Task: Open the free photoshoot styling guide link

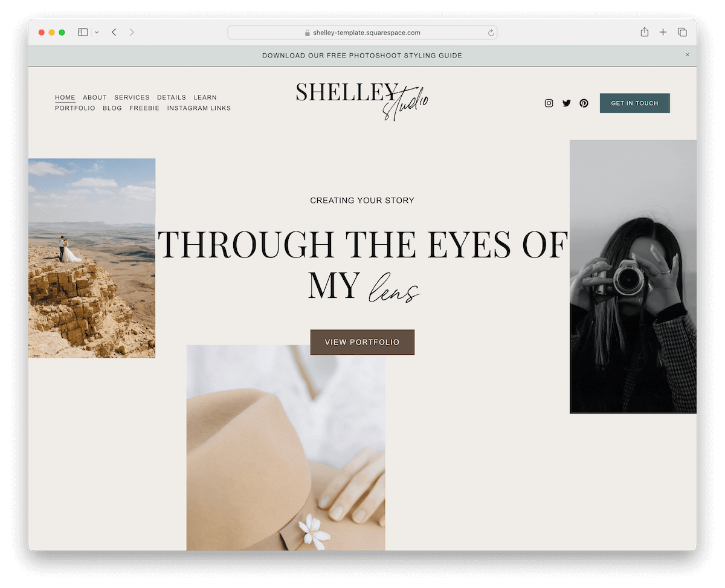Action: pyautogui.click(x=362, y=56)
